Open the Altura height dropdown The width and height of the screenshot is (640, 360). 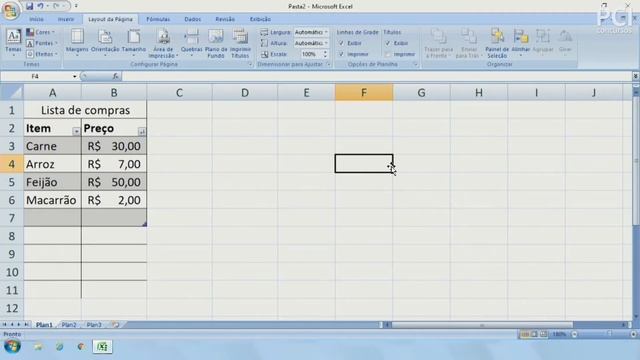pyautogui.click(x=326, y=43)
